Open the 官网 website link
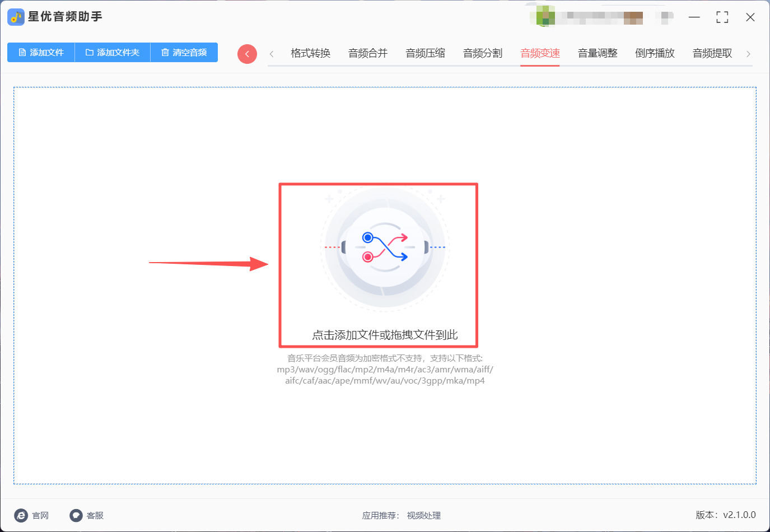This screenshot has width=770, height=532. click(x=32, y=515)
